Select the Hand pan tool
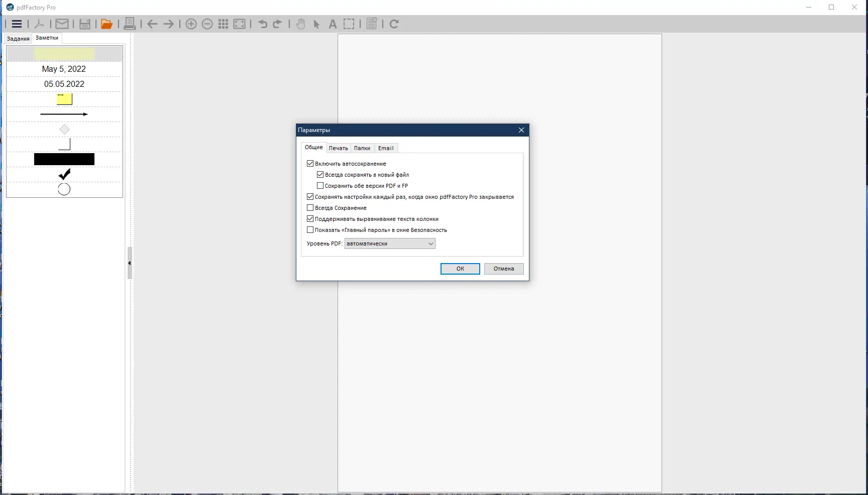The image size is (868, 495). coord(300,24)
